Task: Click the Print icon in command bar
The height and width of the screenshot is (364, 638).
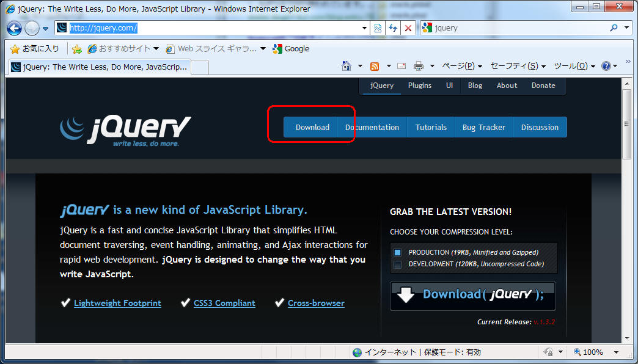Action: pyautogui.click(x=419, y=66)
